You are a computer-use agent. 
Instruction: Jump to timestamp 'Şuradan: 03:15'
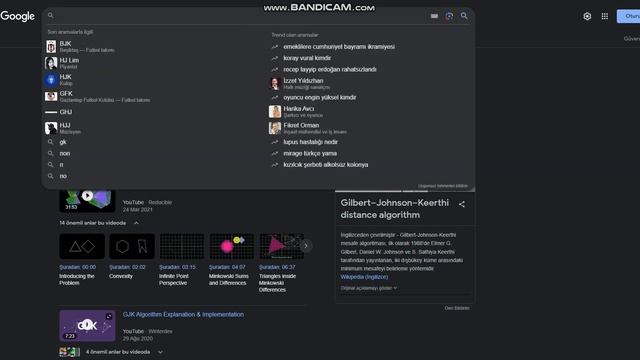point(177,267)
